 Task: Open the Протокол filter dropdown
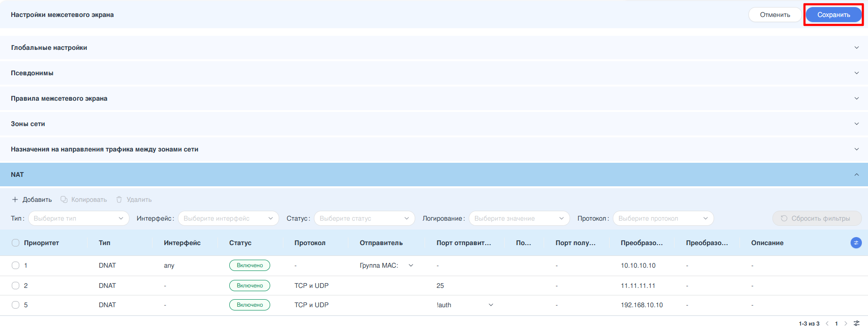[663, 218]
